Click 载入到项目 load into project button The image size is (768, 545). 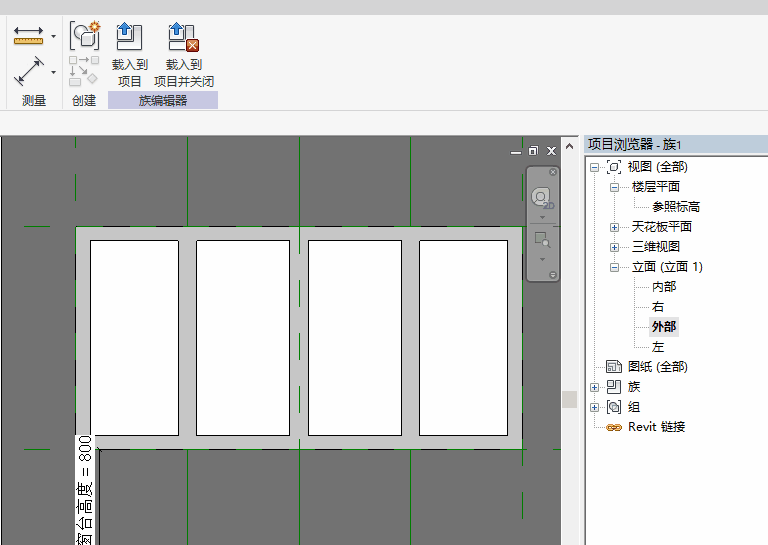(129, 55)
